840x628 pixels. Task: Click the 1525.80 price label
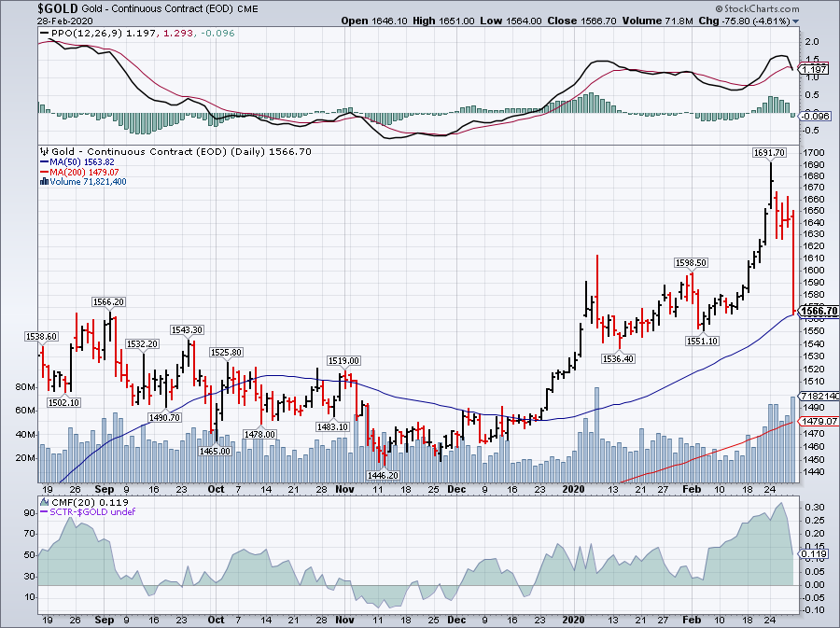[226, 353]
